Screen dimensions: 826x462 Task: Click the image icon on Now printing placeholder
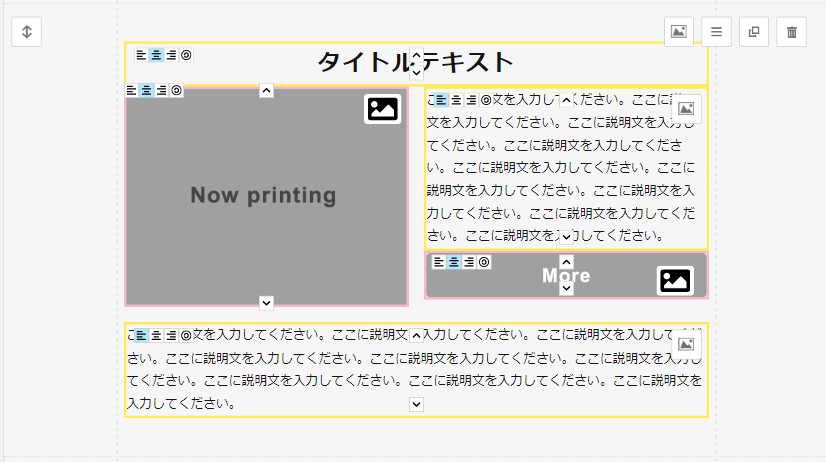click(x=382, y=108)
